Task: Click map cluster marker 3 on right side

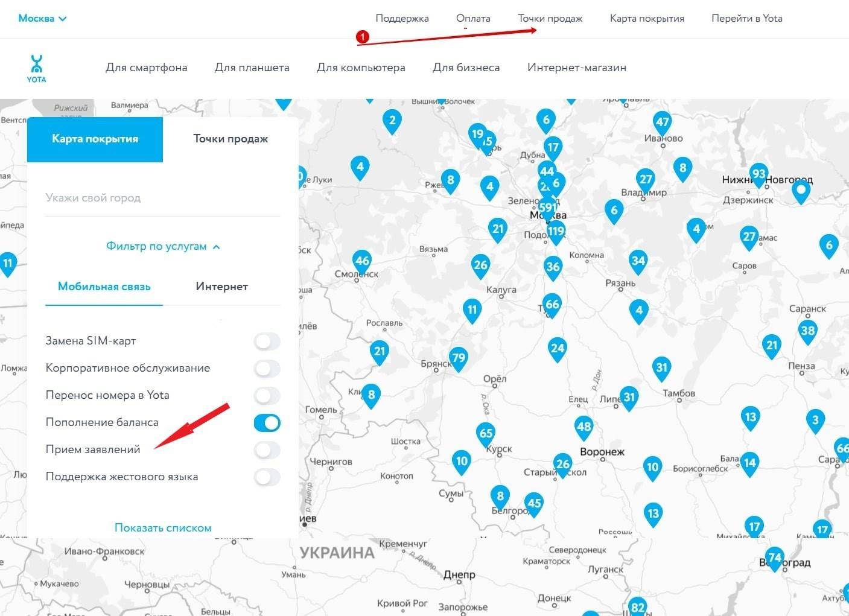Action: pos(815,421)
